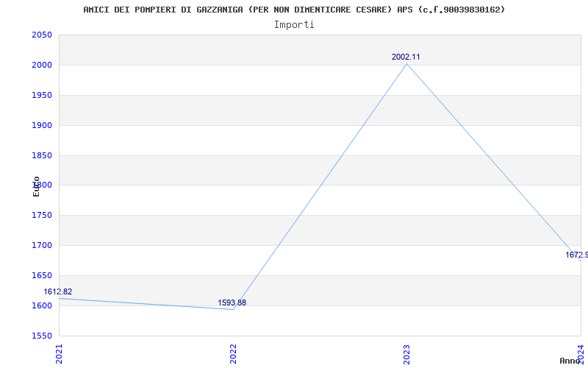Click the partially cut 1672.9 data label
The image size is (588, 368).
tap(577, 255)
